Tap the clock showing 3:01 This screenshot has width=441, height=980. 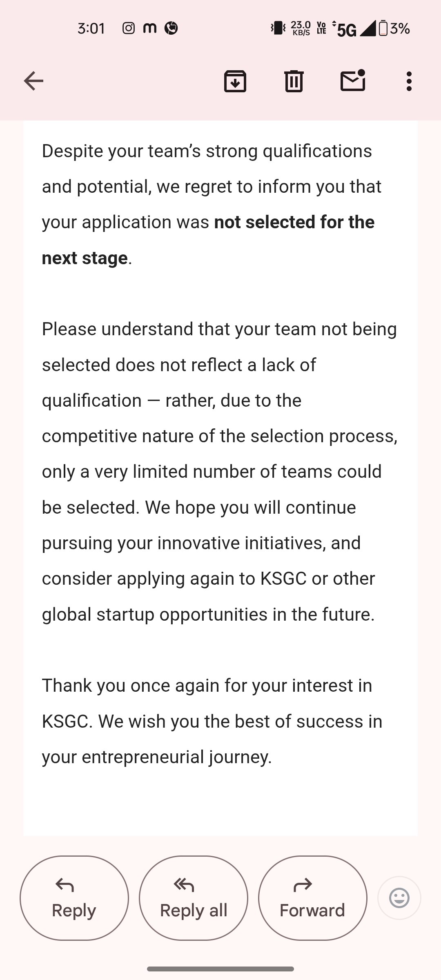[91, 28]
